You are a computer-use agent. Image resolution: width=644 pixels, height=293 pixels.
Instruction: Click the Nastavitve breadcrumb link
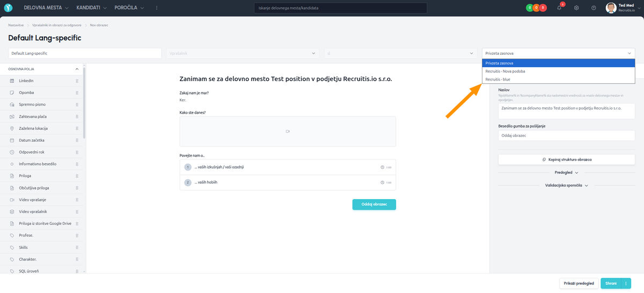[16, 25]
